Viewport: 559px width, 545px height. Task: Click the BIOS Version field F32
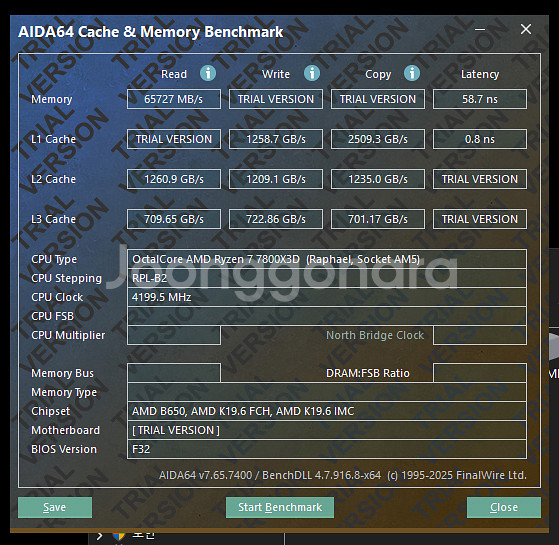(327, 449)
